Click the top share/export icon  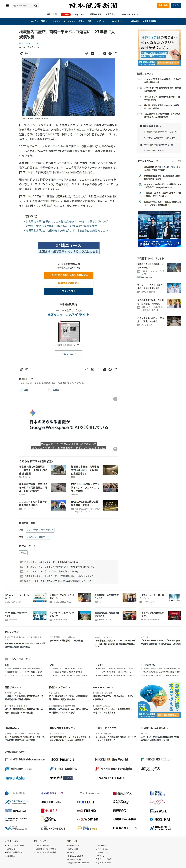116,54
